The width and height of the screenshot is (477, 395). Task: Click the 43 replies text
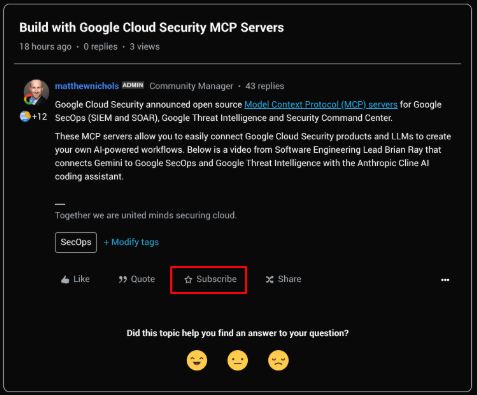tap(265, 86)
